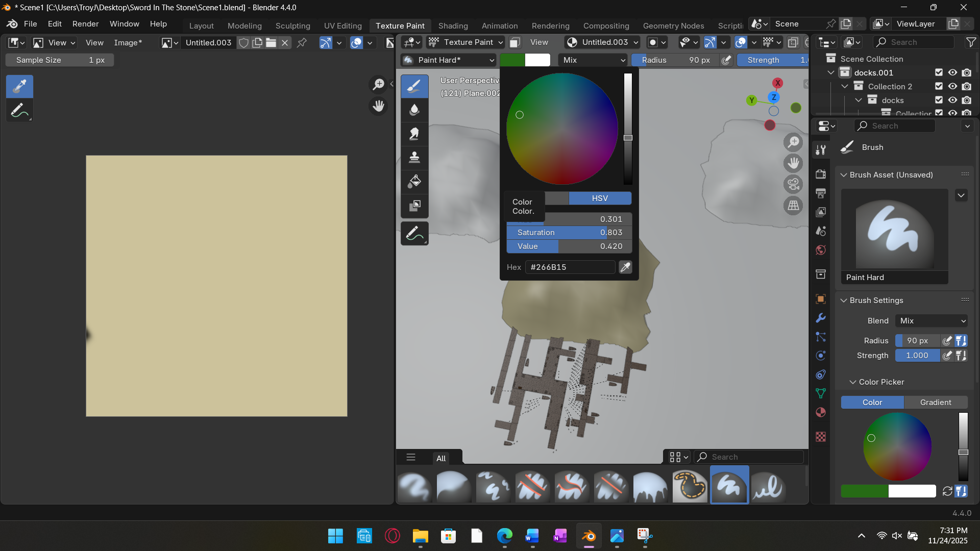Open the Render menu
This screenshot has height=551, width=980.
pos(85,24)
